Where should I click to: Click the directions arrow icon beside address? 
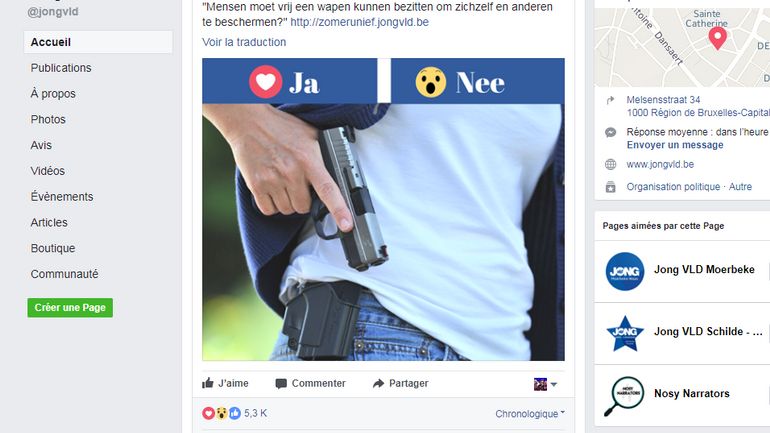[x=610, y=100]
